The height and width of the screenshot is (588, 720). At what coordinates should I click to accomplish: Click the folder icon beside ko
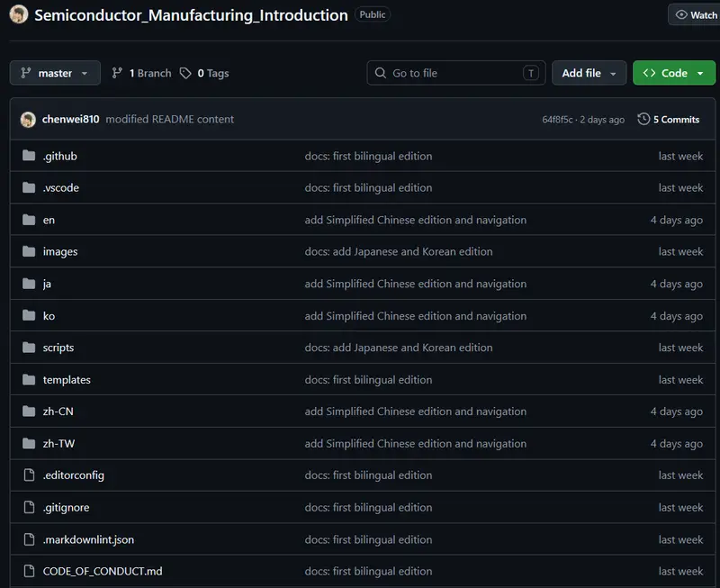point(29,315)
